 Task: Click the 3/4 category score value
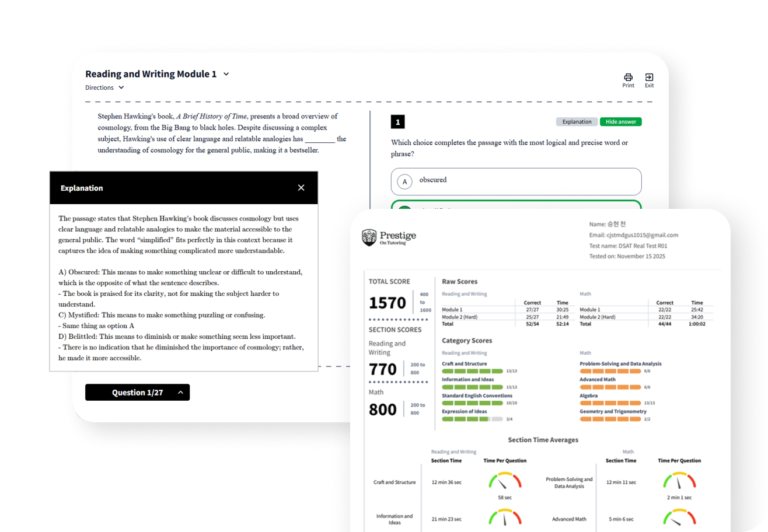coord(509,419)
